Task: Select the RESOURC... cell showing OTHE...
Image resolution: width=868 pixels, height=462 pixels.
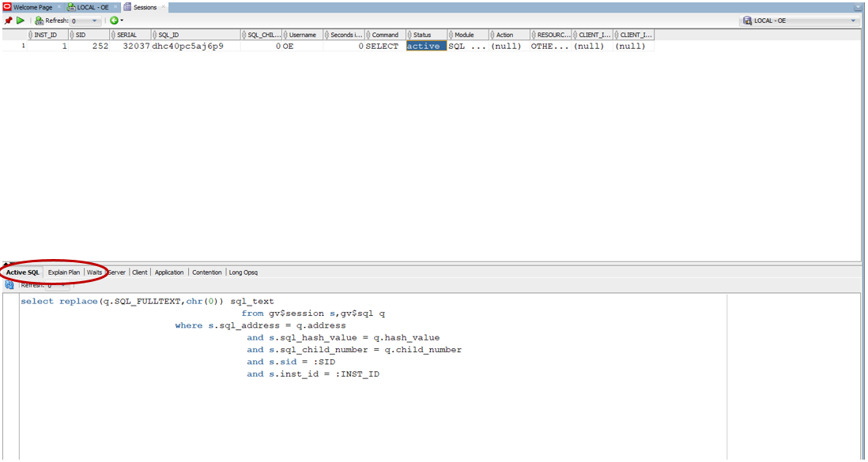Action: (x=551, y=47)
